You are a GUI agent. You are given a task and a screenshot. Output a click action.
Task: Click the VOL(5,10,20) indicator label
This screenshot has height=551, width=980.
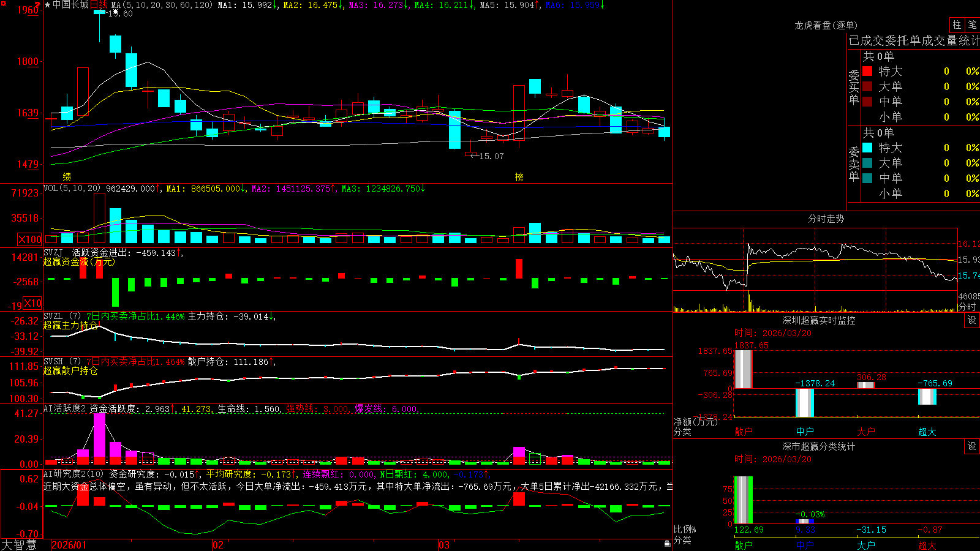coord(72,189)
